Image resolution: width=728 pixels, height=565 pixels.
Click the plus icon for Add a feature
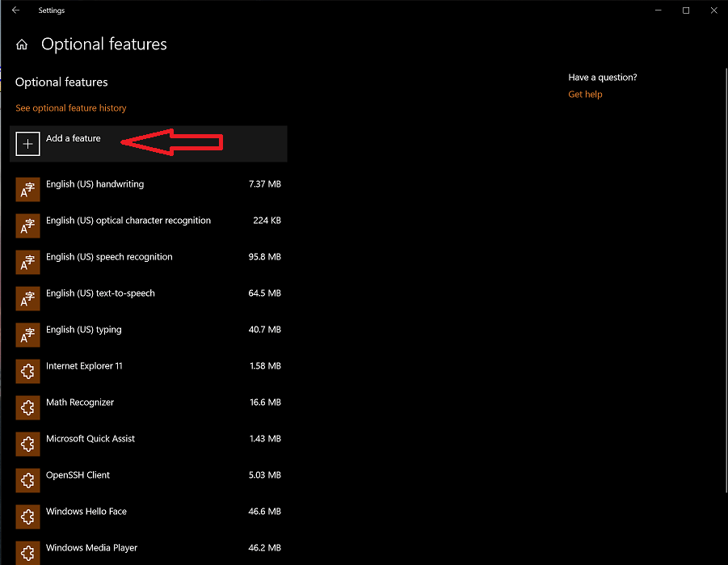[x=27, y=144]
